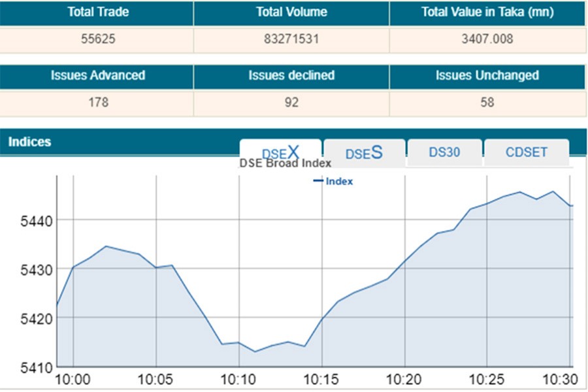Click the Indices panel title
Screen dimensions: 588x392
(x=29, y=142)
